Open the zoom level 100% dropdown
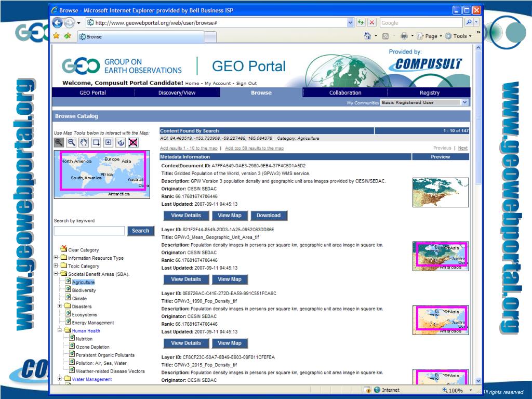 pyautogui.click(x=471, y=390)
